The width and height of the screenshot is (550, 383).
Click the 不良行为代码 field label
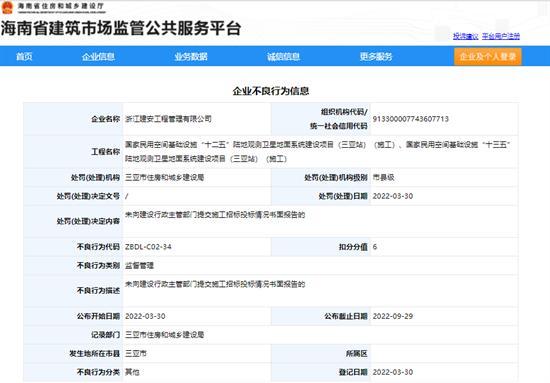click(x=99, y=247)
